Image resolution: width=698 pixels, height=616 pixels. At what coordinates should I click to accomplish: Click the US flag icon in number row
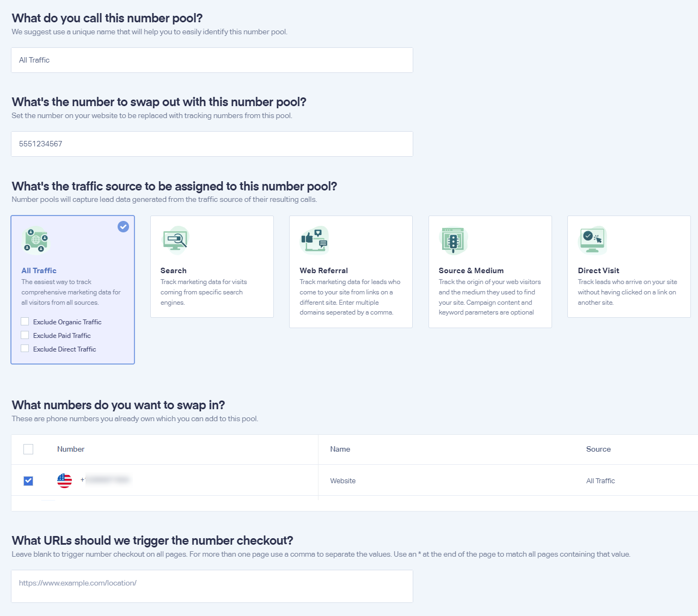(64, 481)
